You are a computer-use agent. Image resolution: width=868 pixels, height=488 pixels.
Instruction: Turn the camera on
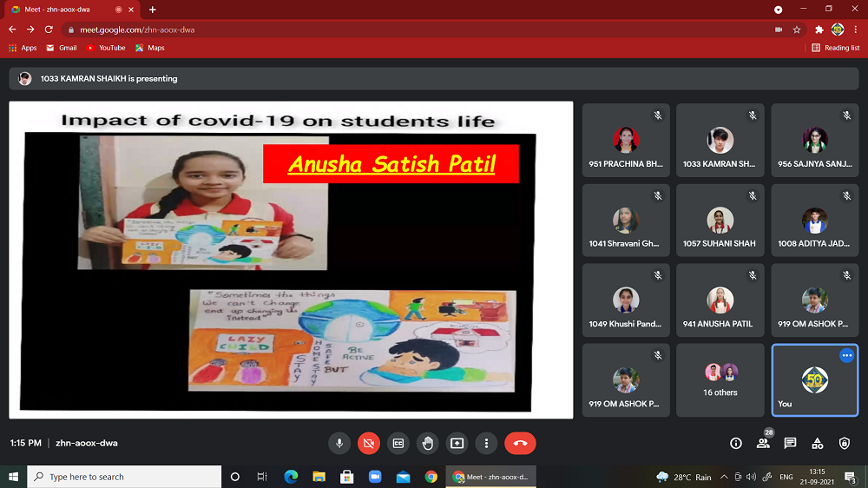click(x=368, y=443)
